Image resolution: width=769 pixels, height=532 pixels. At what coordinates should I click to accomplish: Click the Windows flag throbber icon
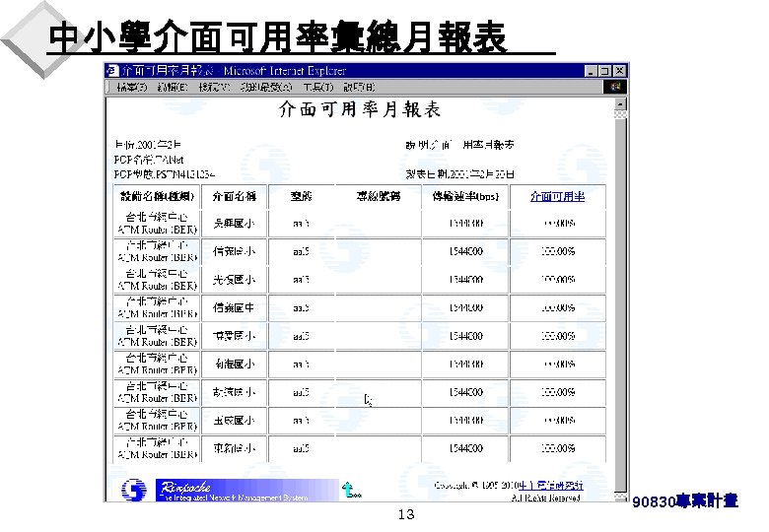[x=615, y=88]
